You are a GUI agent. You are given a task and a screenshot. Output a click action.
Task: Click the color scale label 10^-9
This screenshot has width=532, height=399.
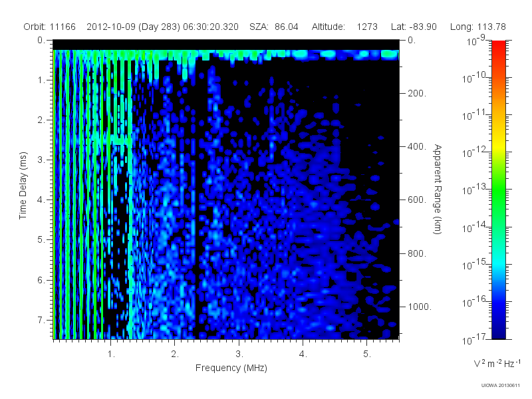[x=476, y=40]
